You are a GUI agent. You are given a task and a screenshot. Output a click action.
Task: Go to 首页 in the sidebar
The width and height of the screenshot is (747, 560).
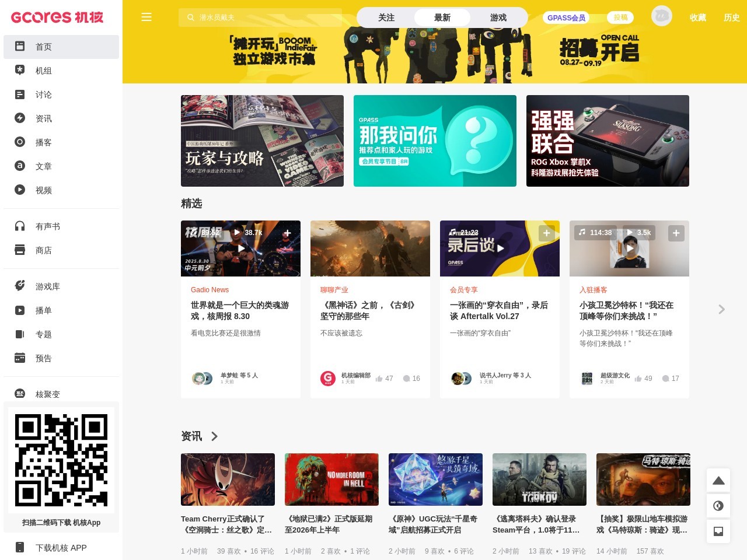[x=61, y=47]
